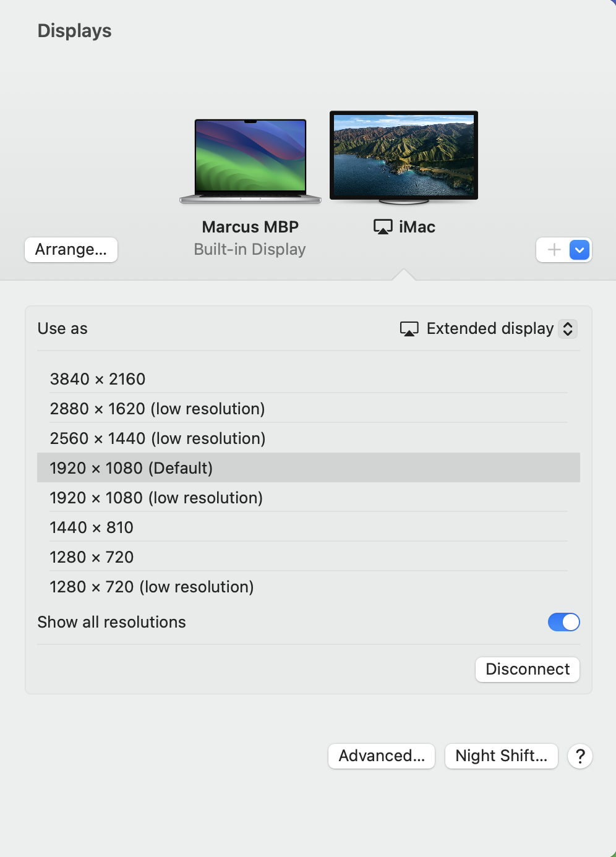The image size is (616, 857).
Task: Open Night Shift… settings
Action: pos(501,756)
